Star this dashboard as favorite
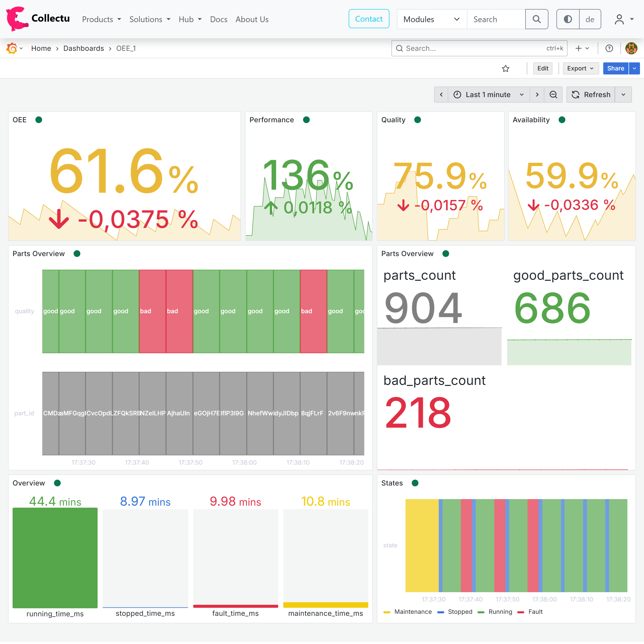 [505, 68]
